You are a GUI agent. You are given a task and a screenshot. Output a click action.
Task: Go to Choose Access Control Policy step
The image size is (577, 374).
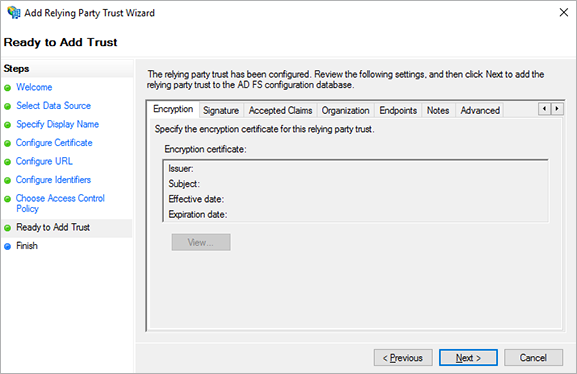click(60, 203)
